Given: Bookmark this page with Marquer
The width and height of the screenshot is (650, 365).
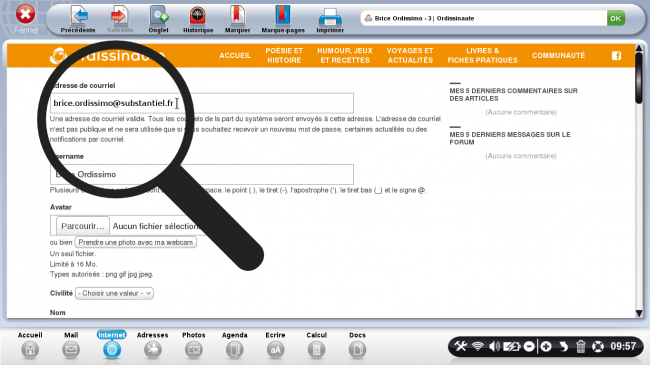Looking at the screenshot, I should (x=237, y=19).
